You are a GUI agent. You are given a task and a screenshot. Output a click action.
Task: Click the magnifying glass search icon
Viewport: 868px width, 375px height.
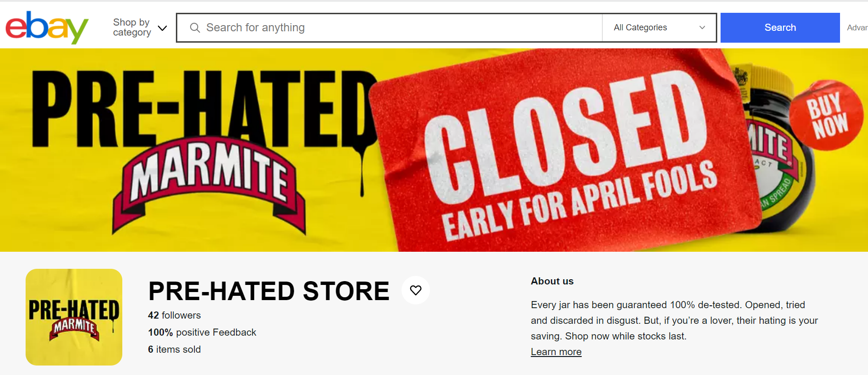point(195,27)
